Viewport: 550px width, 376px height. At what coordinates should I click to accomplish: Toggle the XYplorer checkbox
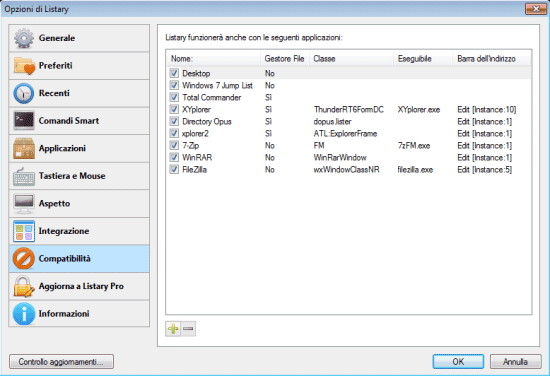pyautogui.click(x=174, y=109)
